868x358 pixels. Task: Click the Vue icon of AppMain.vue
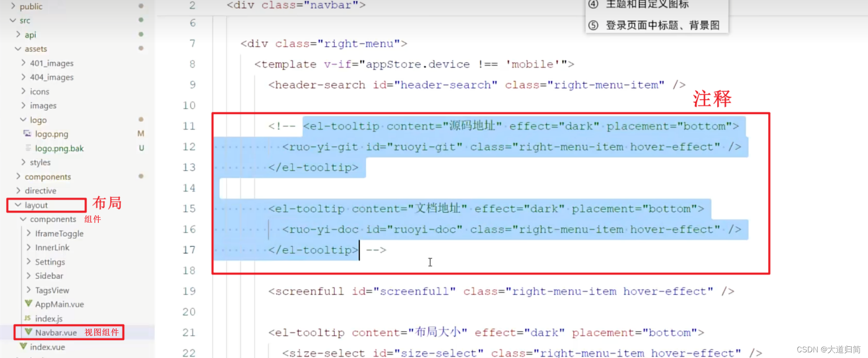[29, 304]
